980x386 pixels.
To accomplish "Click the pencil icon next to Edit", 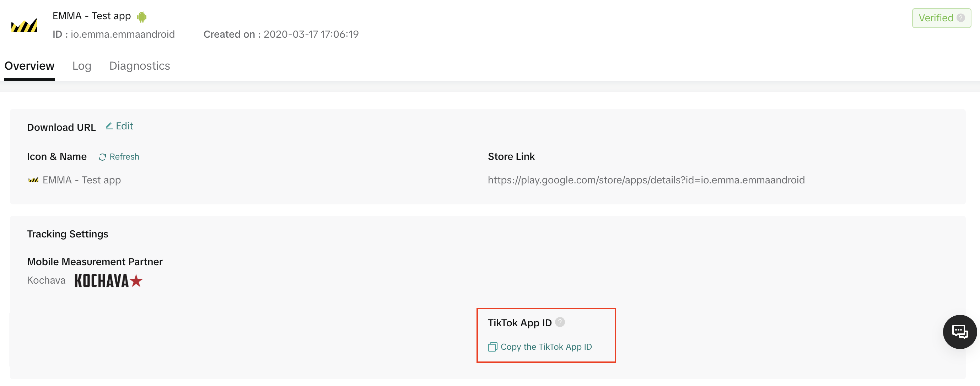I will click(109, 126).
